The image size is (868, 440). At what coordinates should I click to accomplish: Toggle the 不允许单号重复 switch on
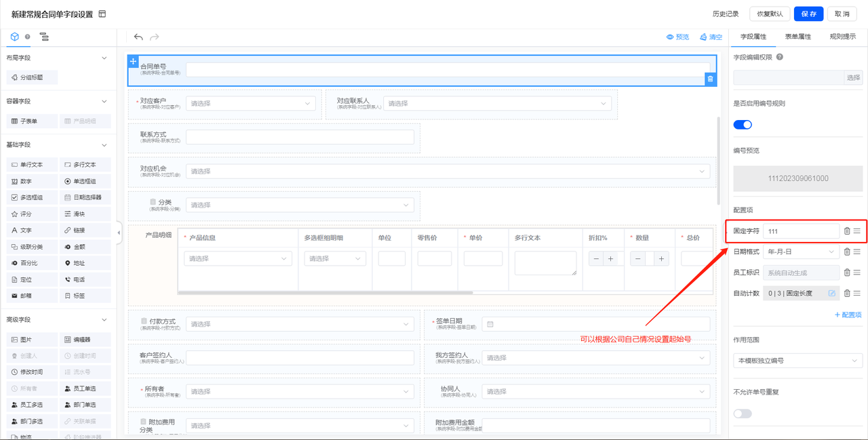pos(743,413)
